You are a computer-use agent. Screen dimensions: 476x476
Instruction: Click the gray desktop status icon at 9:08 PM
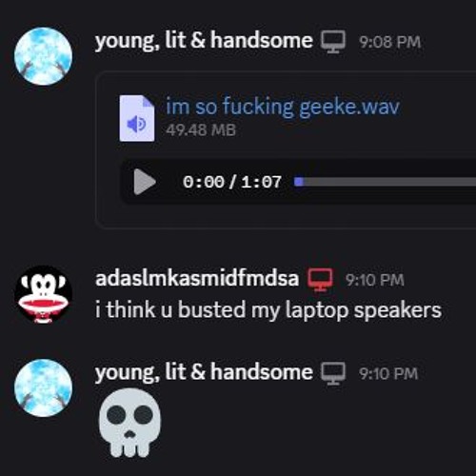[333, 42]
